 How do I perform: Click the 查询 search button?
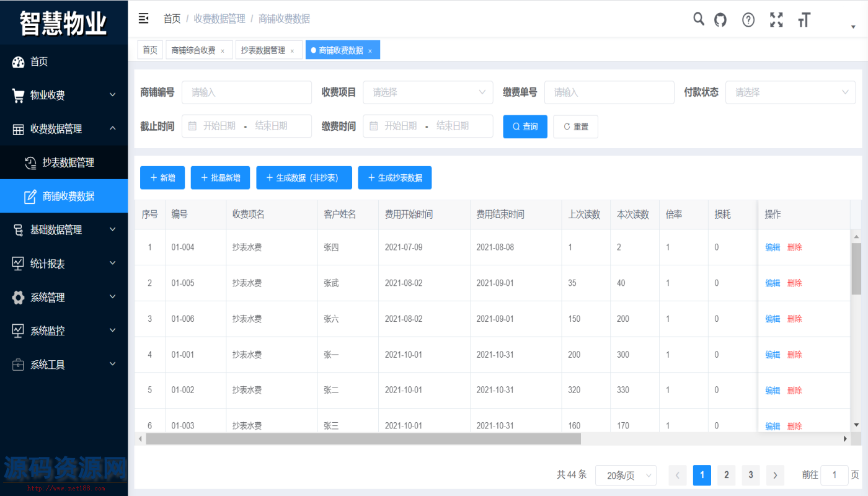[x=525, y=126]
